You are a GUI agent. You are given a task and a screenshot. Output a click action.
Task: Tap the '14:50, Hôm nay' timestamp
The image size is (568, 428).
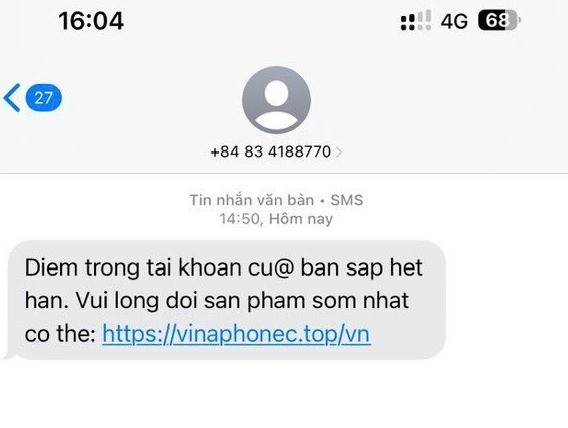click(276, 219)
